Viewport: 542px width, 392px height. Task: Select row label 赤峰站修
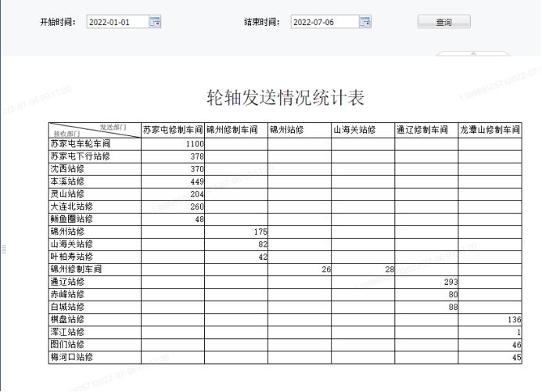coord(95,295)
